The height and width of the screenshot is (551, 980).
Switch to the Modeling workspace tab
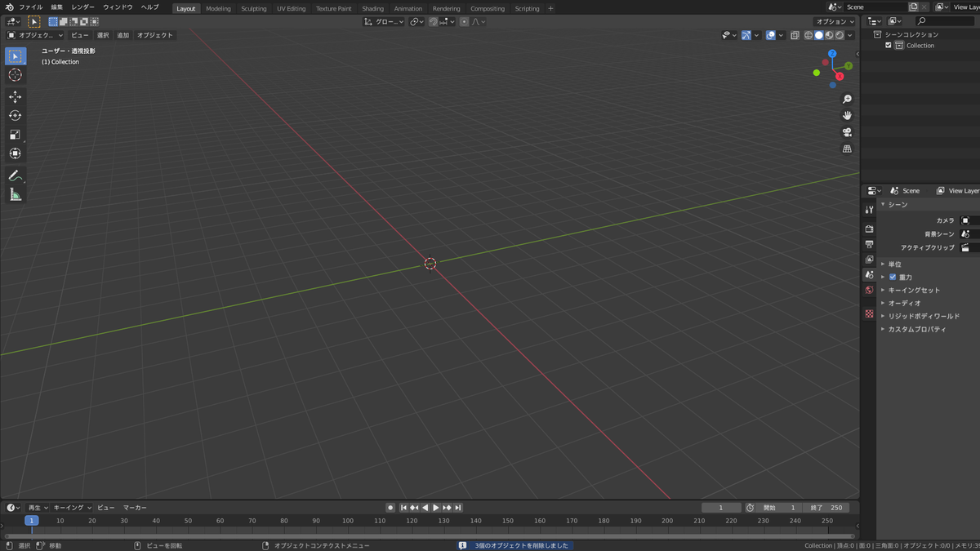(218, 8)
